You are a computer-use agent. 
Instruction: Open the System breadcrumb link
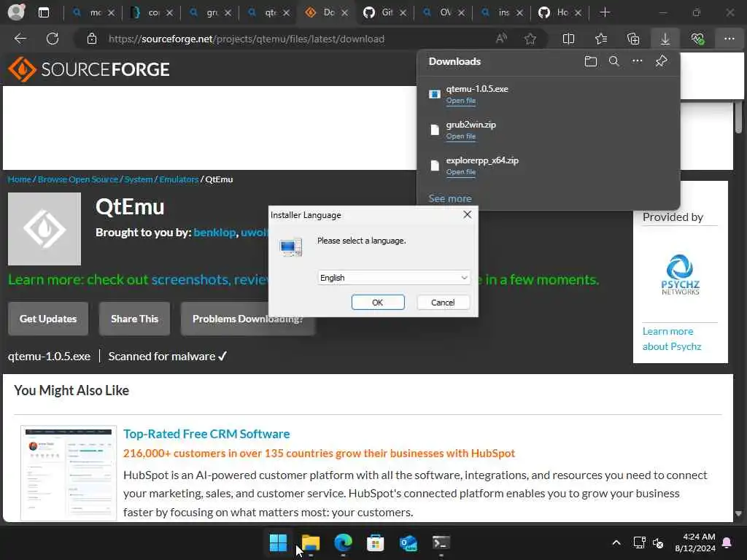coord(138,179)
